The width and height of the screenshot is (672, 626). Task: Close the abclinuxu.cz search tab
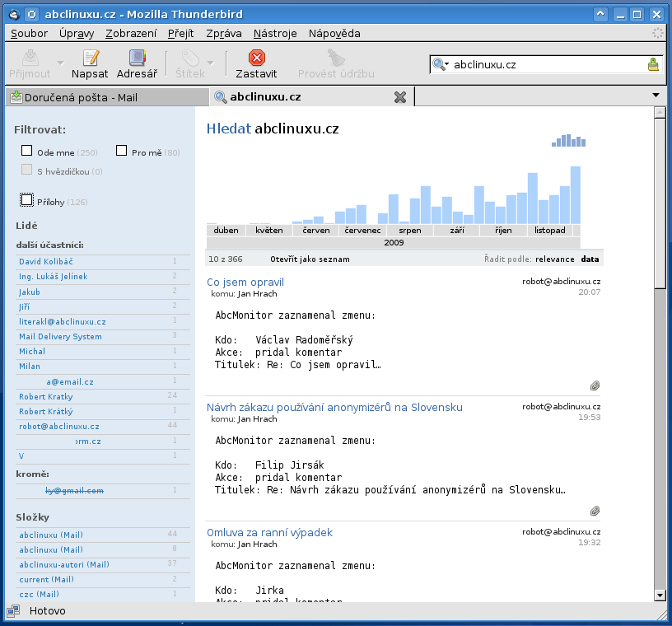[x=400, y=97]
